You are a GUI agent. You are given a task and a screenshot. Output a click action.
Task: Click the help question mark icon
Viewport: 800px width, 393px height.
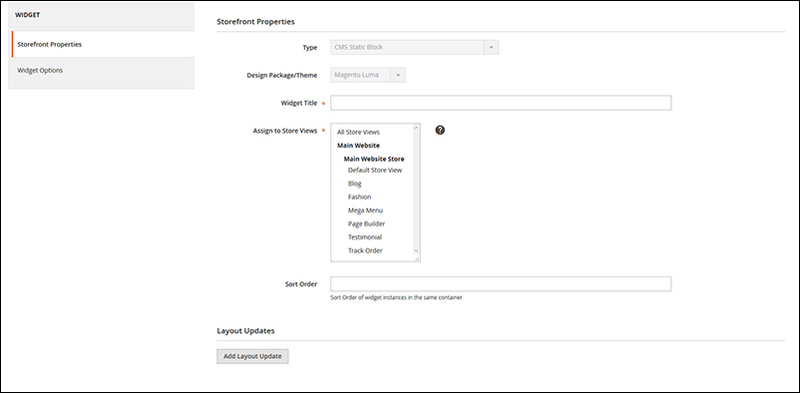click(x=440, y=130)
